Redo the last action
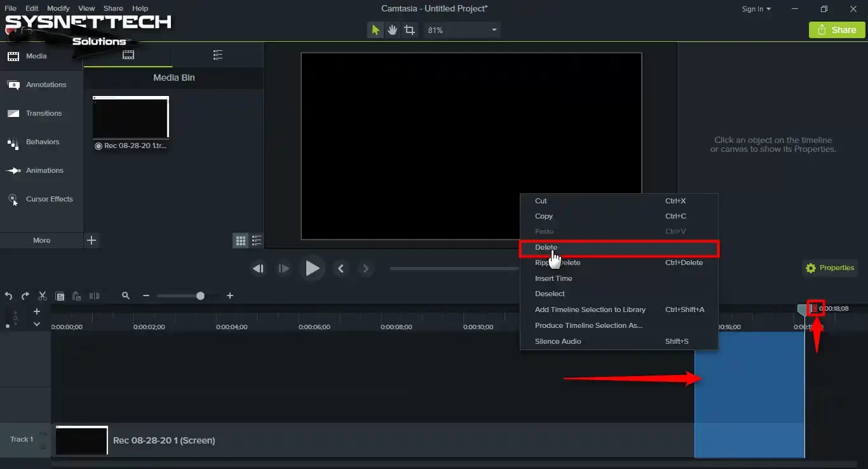 [x=25, y=296]
